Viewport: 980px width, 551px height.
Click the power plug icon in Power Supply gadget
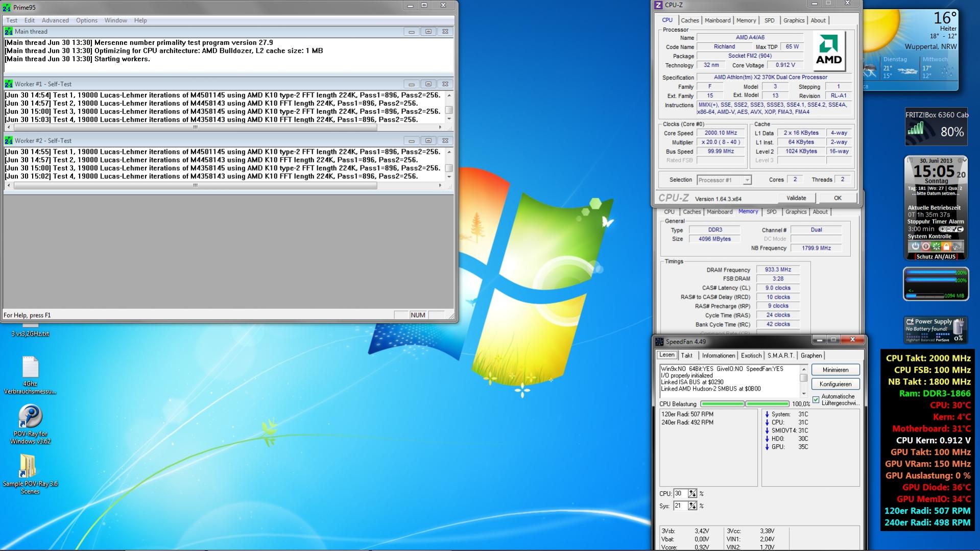pos(959,326)
